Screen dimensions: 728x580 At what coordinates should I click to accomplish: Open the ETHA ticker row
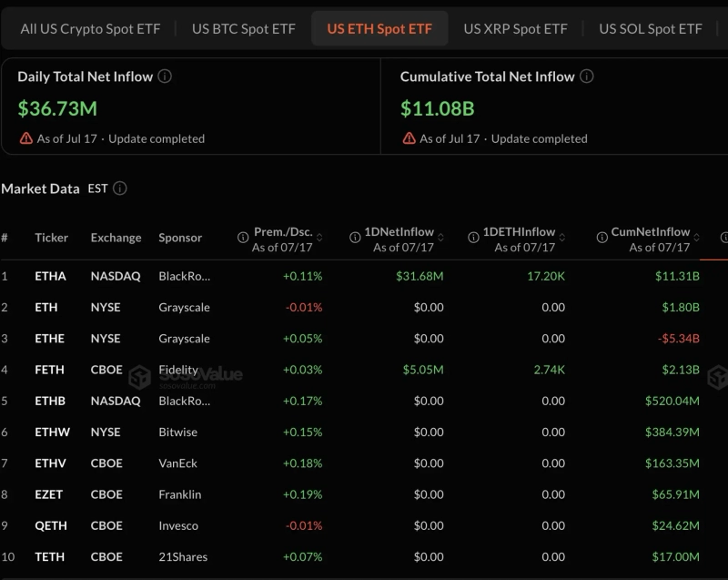click(x=364, y=276)
